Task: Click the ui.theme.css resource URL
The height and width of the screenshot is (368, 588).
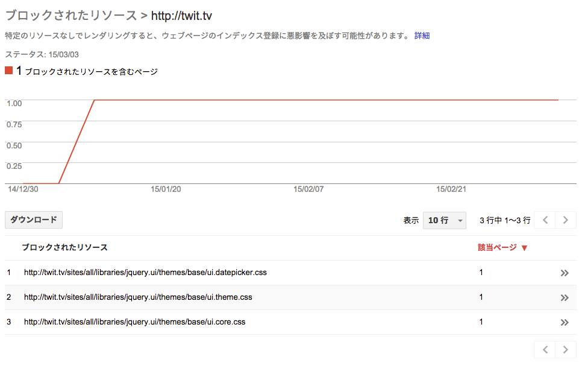Action: [138, 297]
